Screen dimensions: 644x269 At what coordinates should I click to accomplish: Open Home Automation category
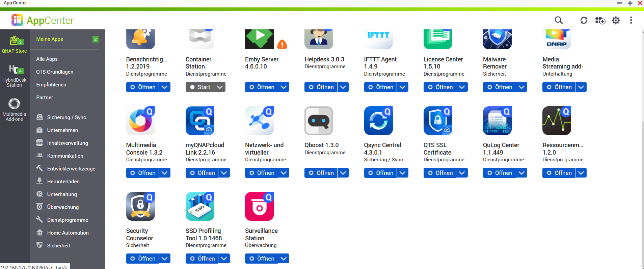click(x=68, y=233)
